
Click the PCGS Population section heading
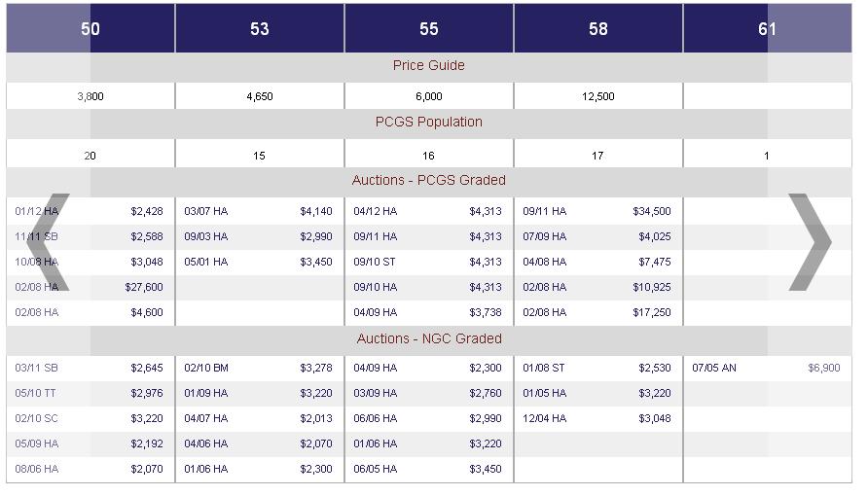coord(429,123)
